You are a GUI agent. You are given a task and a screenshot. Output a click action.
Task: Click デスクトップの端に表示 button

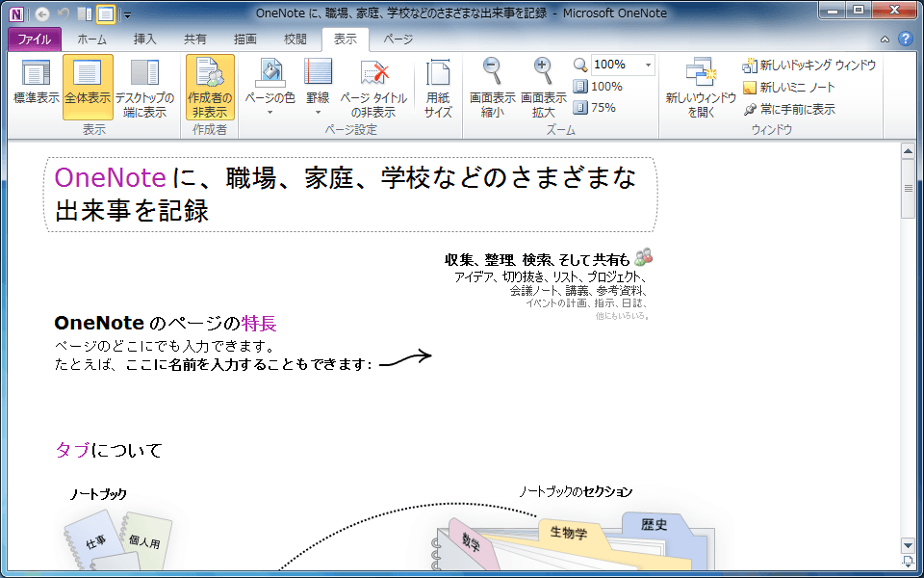pos(145,88)
